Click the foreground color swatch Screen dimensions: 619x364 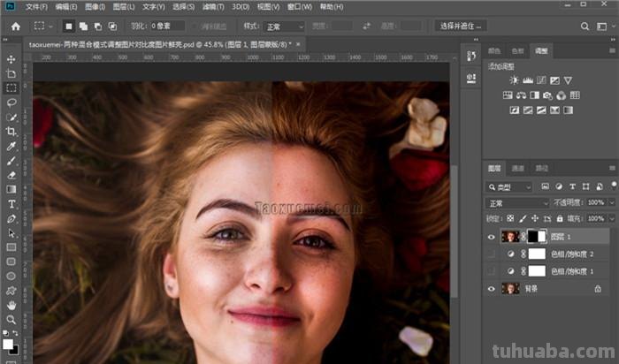click(8, 343)
